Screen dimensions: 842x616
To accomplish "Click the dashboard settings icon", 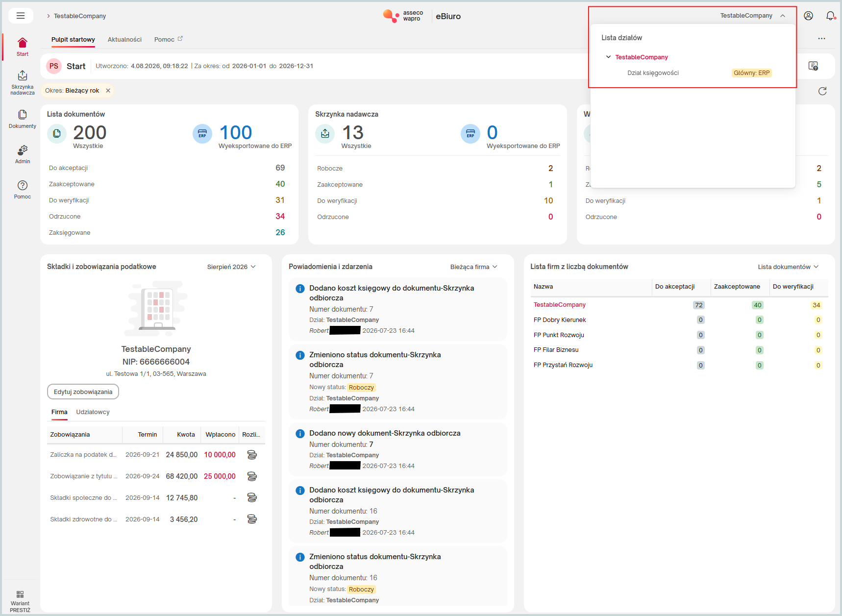I will 813,66.
